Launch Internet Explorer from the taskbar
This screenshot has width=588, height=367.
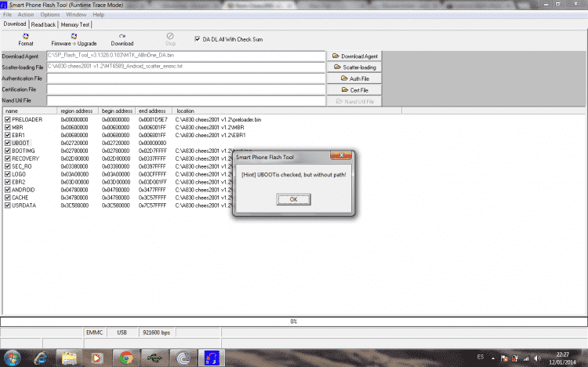coord(41,358)
